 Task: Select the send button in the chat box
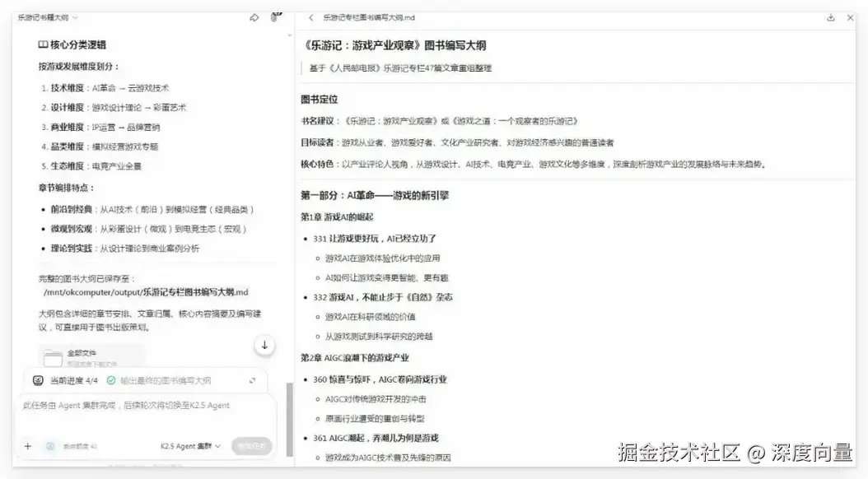coord(252,448)
